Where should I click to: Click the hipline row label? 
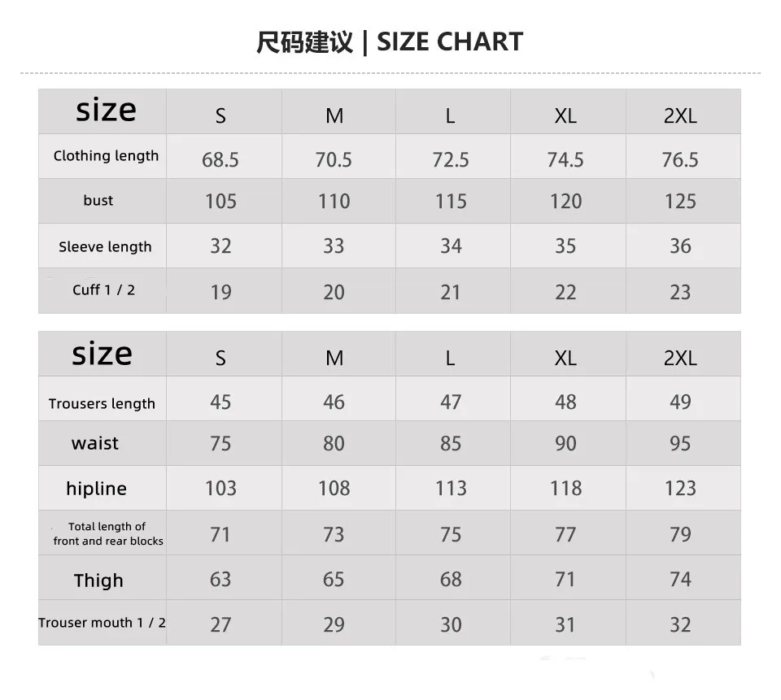96,489
